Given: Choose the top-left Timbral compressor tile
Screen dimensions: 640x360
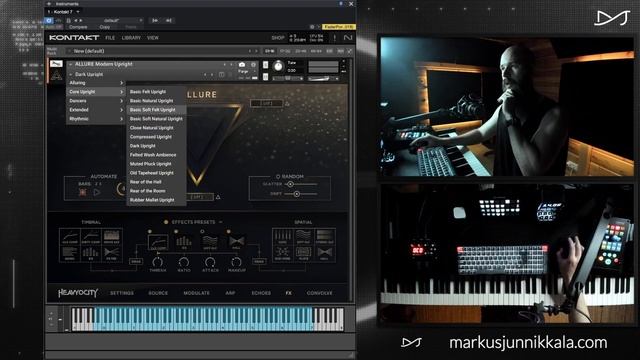Looking at the screenshot, I should (70, 237).
